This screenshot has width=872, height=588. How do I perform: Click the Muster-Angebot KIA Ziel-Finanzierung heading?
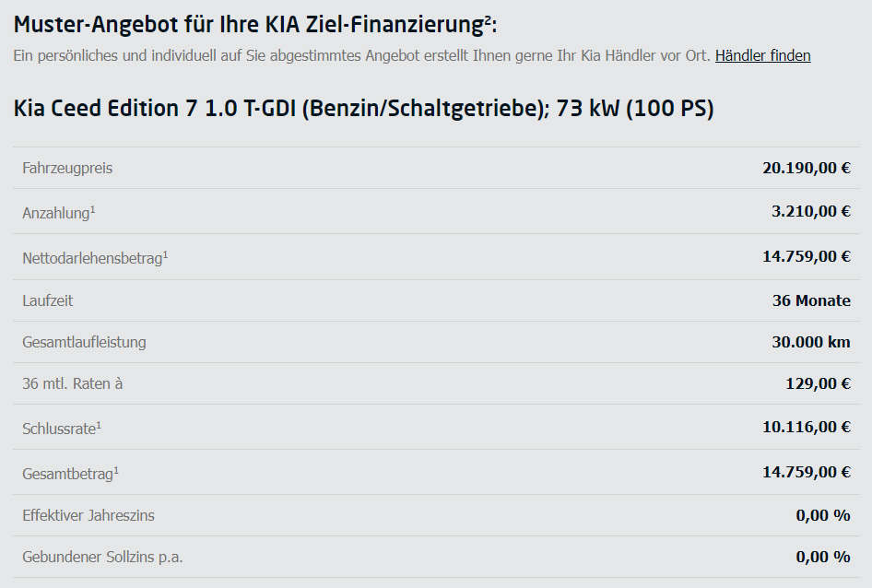tap(255, 25)
